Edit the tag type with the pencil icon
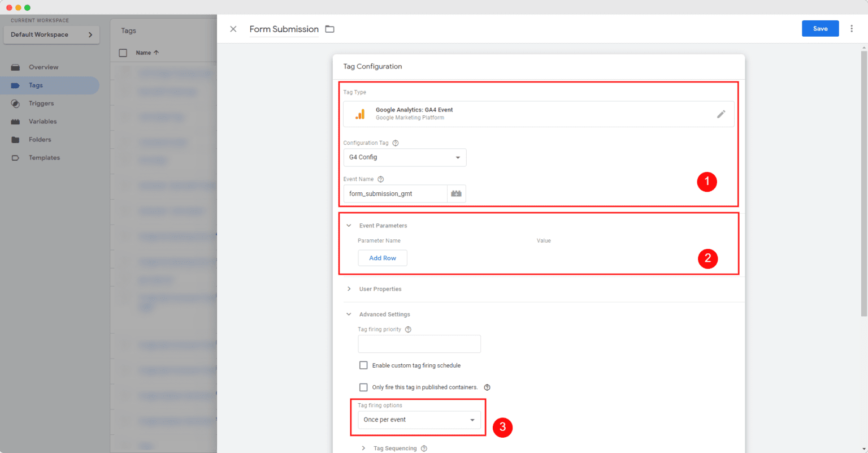The image size is (868, 453). pos(721,114)
